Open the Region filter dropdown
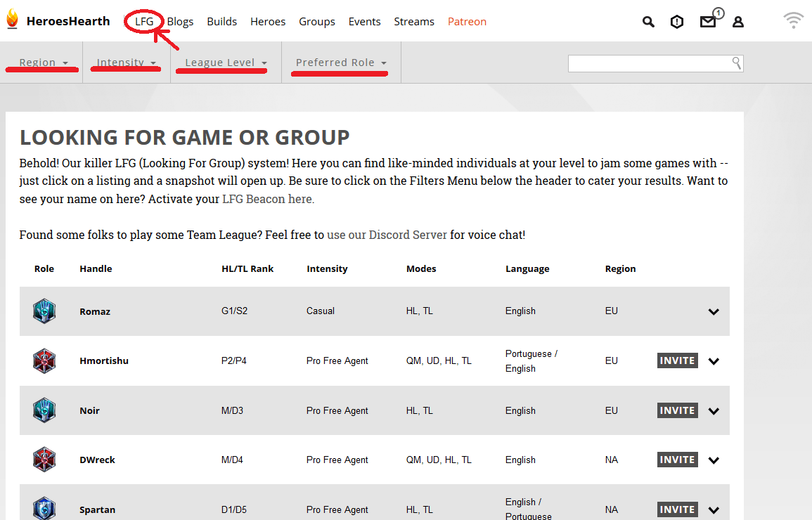 click(44, 63)
